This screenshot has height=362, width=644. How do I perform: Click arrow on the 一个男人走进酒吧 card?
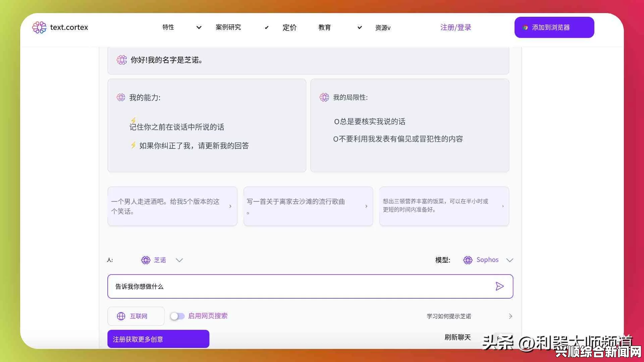[230, 206]
